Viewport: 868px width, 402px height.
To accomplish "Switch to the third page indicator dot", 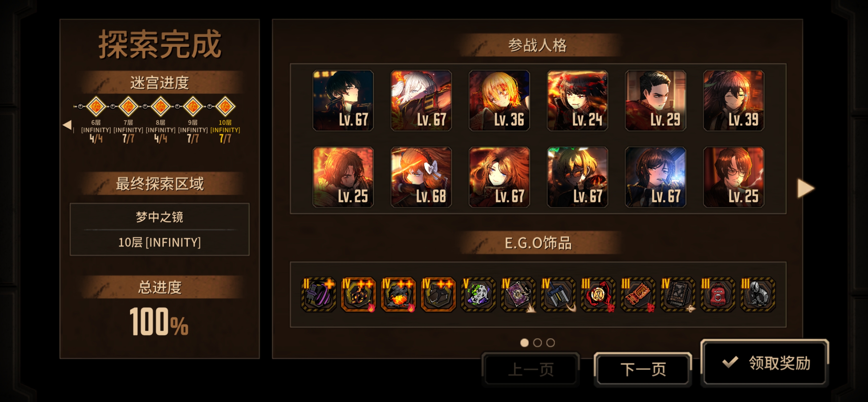I will (x=550, y=343).
